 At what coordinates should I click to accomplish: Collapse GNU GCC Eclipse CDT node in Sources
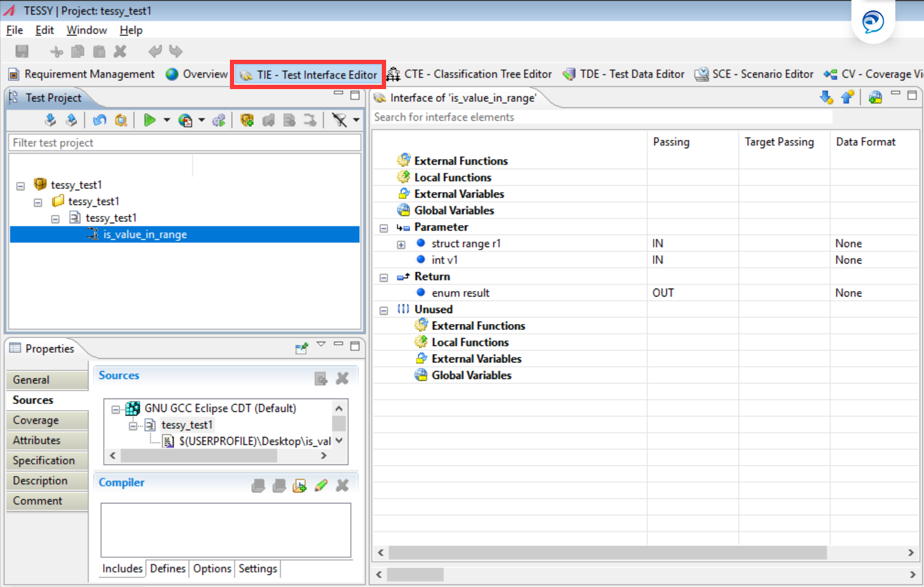[x=115, y=409]
